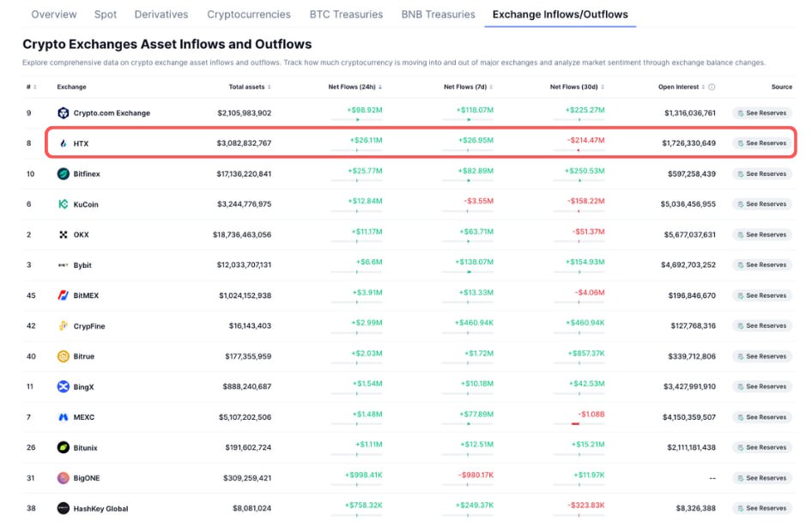Click the HTX flame logo icon
This screenshot has height=522, width=812.
[64, 143]
